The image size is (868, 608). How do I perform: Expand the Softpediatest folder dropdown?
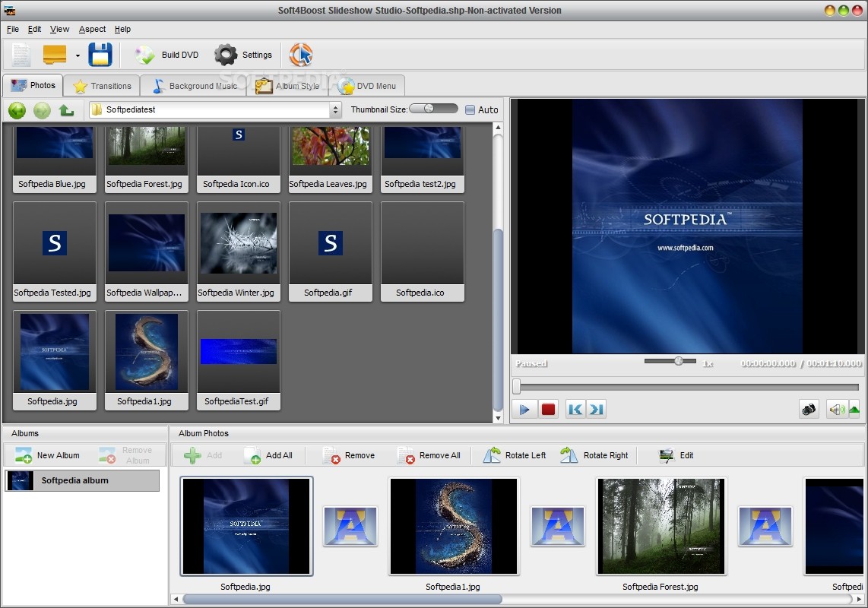(x=335, y=109)
